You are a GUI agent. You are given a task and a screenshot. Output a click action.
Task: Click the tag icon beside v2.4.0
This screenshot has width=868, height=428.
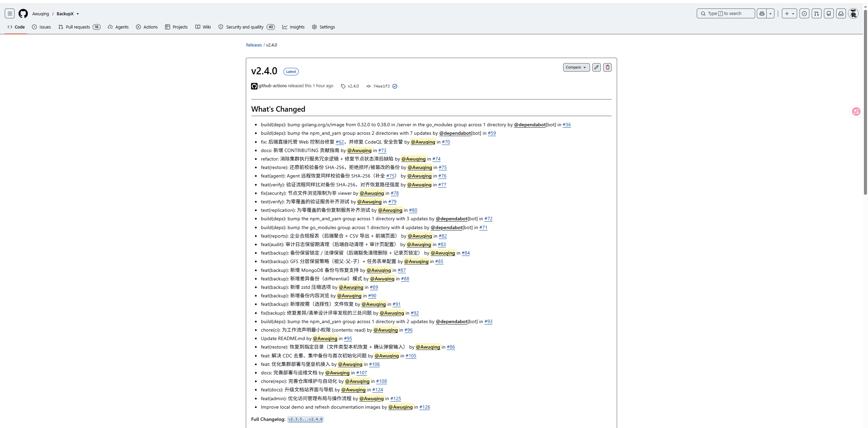[343, 86]
